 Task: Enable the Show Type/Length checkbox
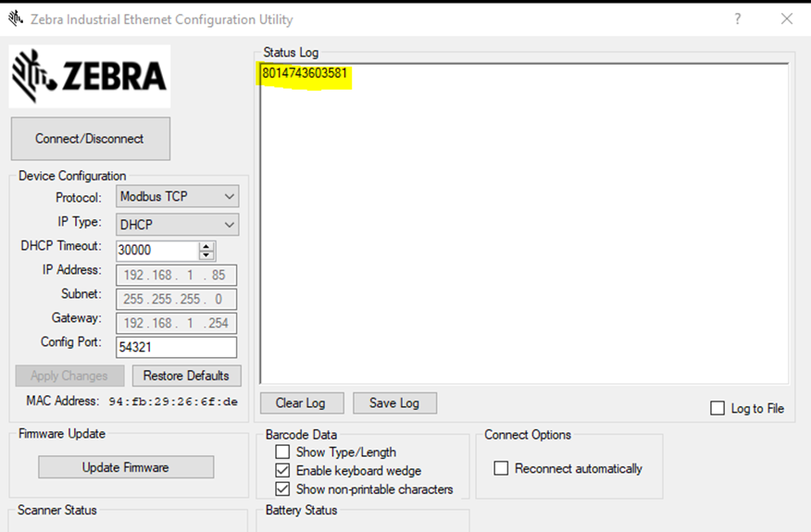[283, 452]
